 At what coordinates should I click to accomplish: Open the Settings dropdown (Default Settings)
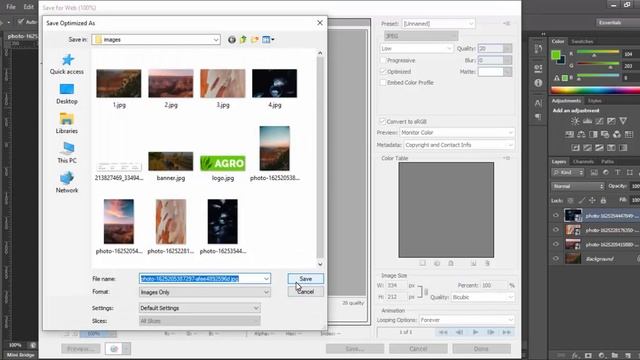200,308
